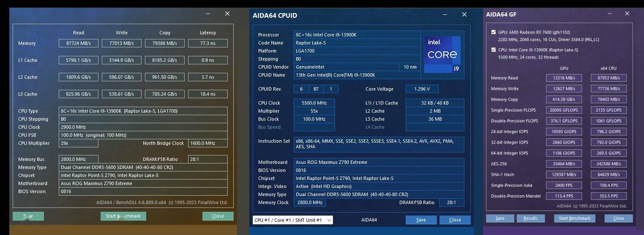
Task: Select the L1 Cache write value 3144.9 GB/s
Action: point(122,60)
